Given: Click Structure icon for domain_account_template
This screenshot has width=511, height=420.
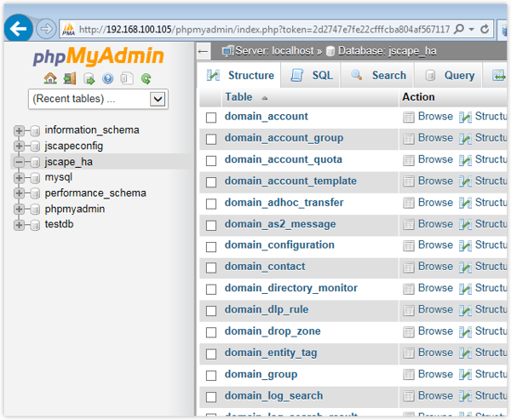Looking at the screenshot, I should click(465, 181).
